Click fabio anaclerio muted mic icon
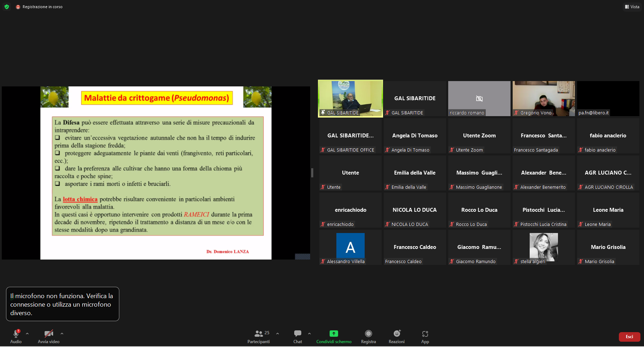Screen dimensions: 644x347 (x=581, y=150)
